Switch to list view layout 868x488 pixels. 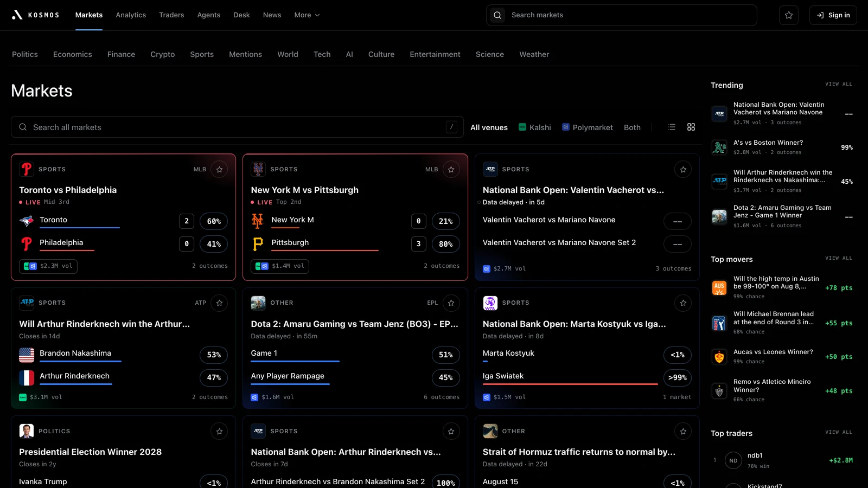pyautogui.click(x=672, y=127)
